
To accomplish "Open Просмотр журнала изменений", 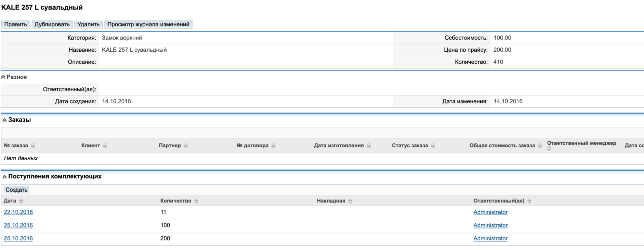I will 148,24.
